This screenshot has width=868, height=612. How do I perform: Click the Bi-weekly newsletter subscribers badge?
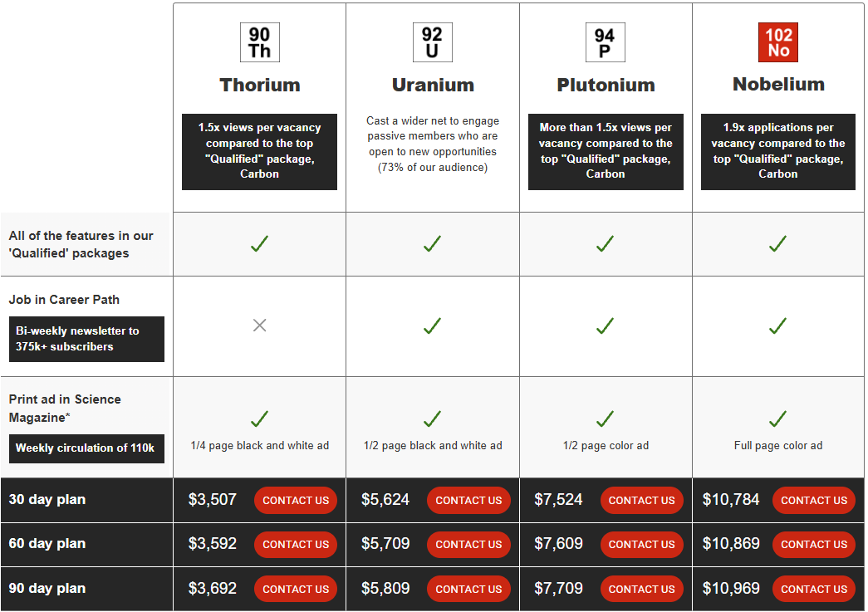pos(86,339)
